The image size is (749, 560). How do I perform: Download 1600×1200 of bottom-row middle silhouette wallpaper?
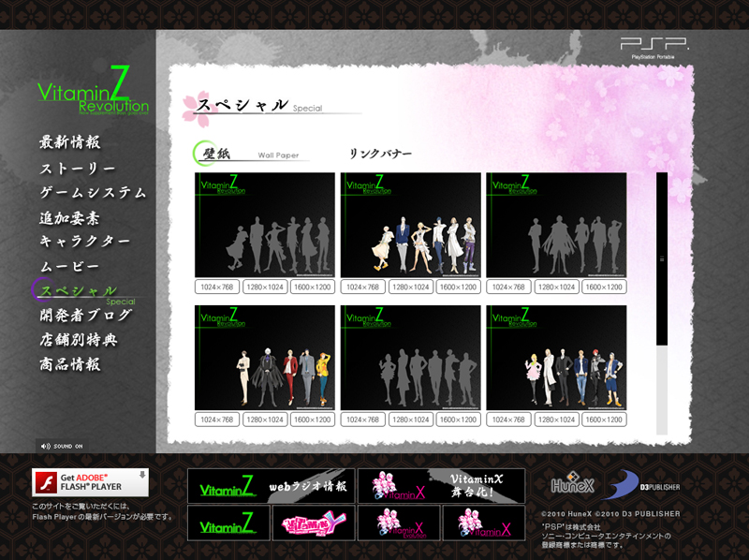pos(458,420)
